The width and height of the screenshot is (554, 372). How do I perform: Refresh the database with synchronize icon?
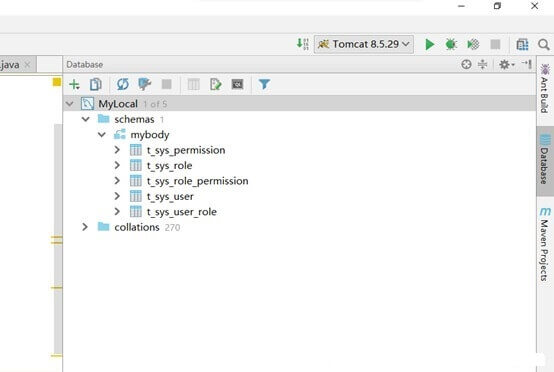pyautogui.click(x=123, y=84)
